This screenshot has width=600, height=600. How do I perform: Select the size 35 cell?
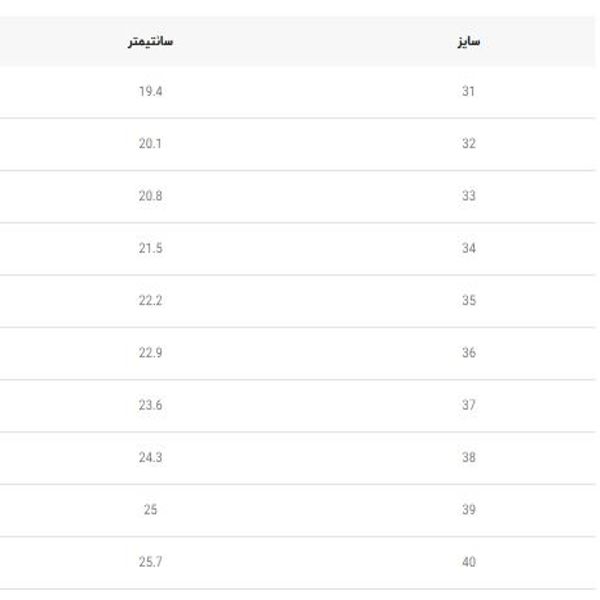pos(469,301)
